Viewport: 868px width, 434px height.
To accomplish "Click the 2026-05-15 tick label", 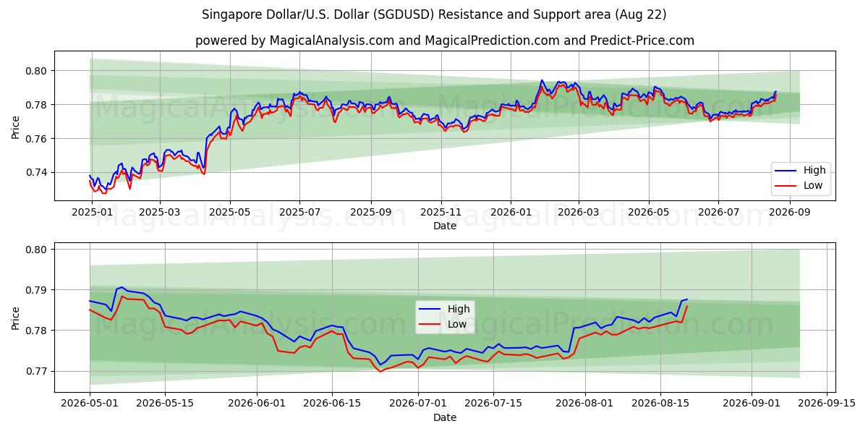I will click(x=164, y=404).
